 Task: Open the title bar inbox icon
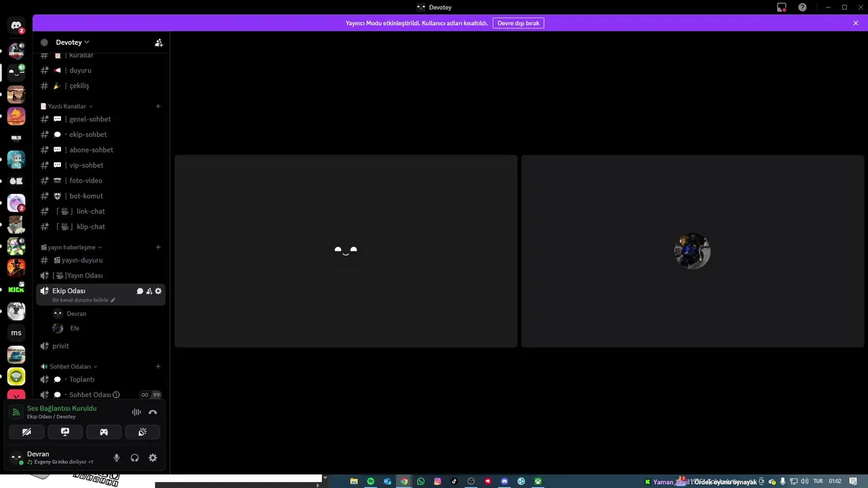782,7
